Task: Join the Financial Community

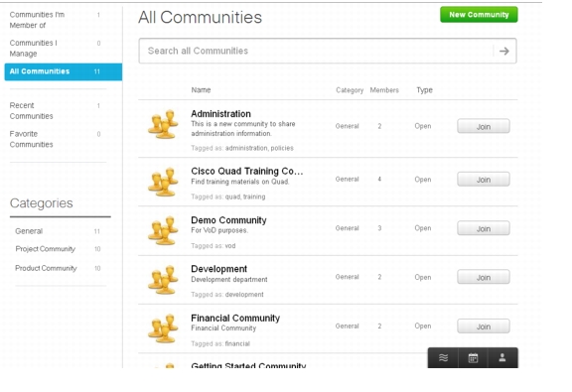Action: (x=484, y=326)
